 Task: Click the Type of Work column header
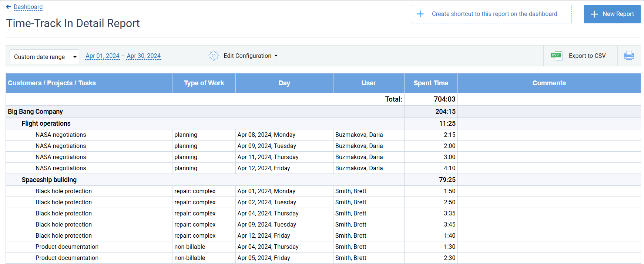[204, 83]
